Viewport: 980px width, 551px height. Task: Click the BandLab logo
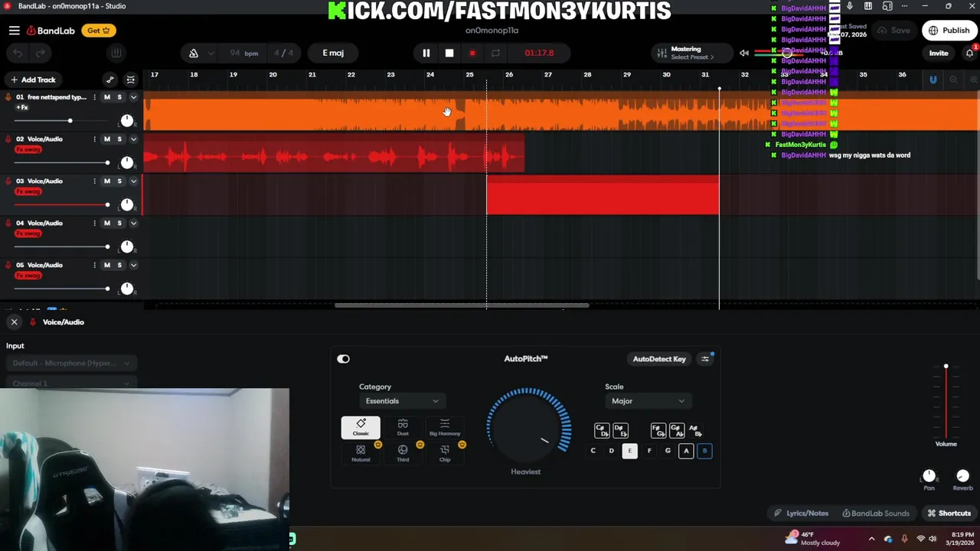(51, 31)
